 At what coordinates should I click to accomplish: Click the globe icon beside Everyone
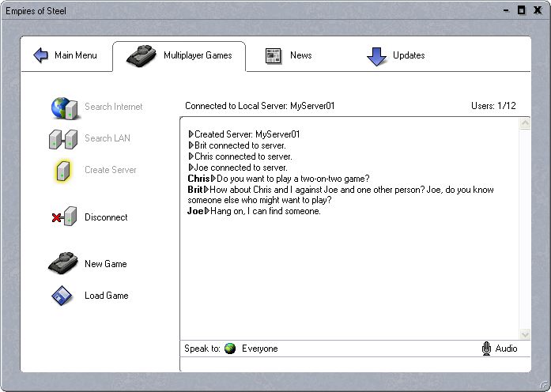click(x=230, y=349)
